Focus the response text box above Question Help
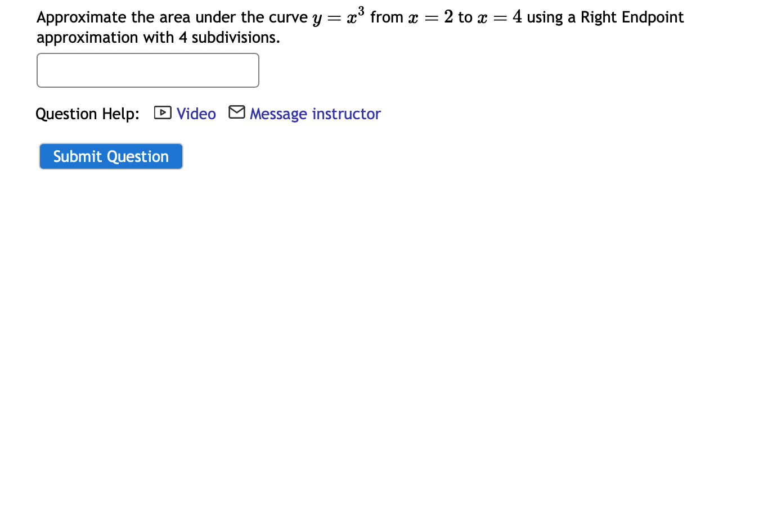The height and width of the screenshot is (532, 759). tap(147, 70)
